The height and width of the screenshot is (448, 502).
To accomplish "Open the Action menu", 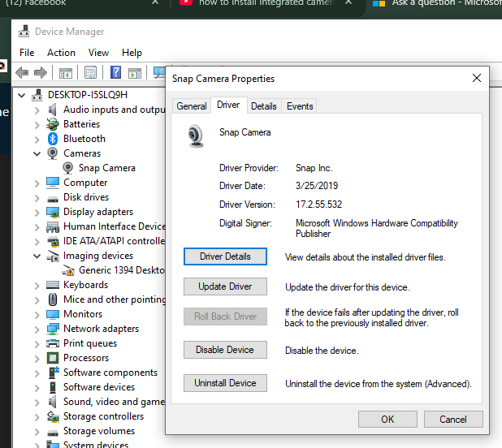I will pyautogui.click(x=61, y=53).
